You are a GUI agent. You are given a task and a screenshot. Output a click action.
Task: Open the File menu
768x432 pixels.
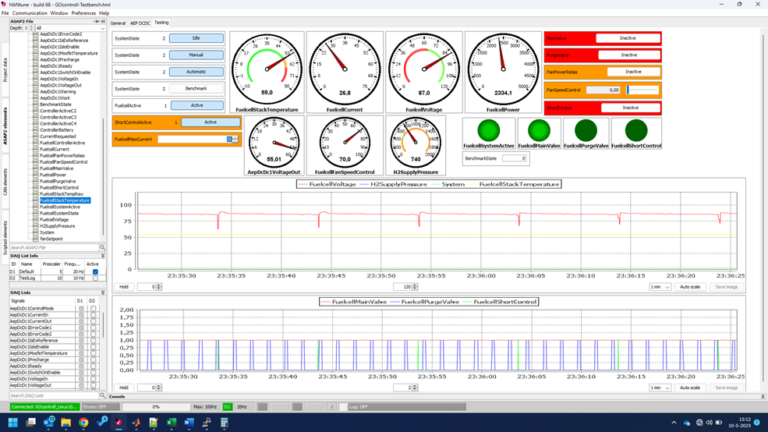5,13
